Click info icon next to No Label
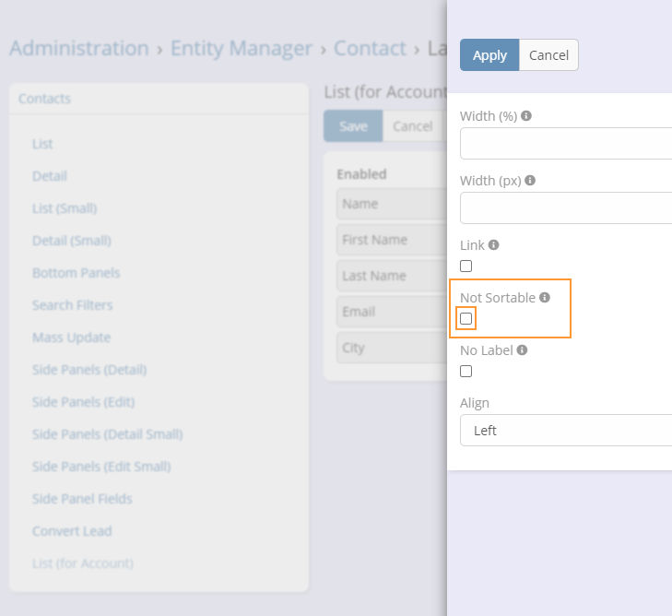672x616 pixels. [522, 350]
